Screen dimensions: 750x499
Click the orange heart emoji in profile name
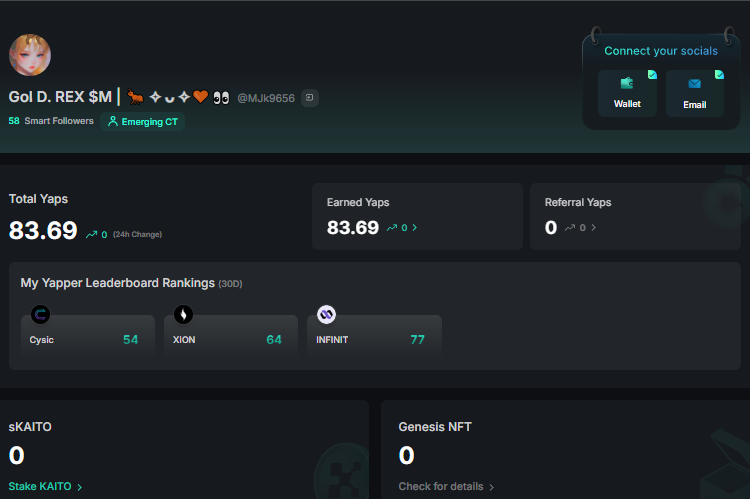[x=200, y=97]
